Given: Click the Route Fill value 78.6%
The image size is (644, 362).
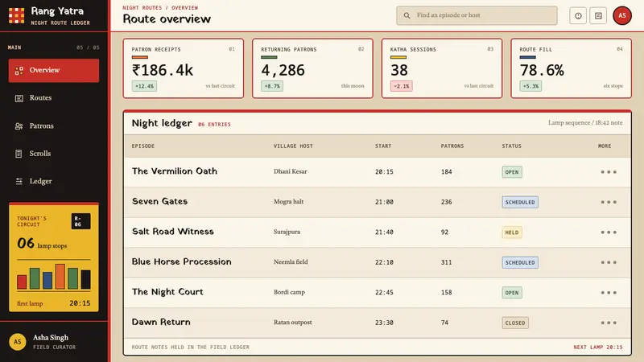Looking at the screenshot, I should [x=542, y=71].
